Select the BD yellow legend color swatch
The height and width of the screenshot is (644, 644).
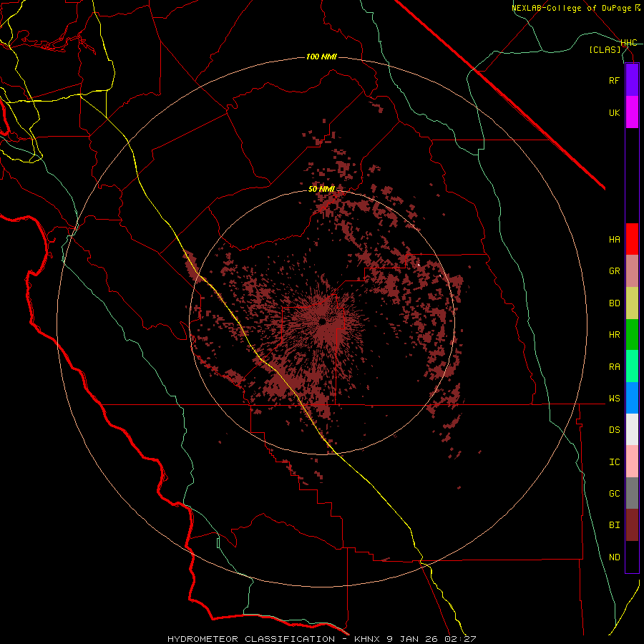tap(632, 303)
